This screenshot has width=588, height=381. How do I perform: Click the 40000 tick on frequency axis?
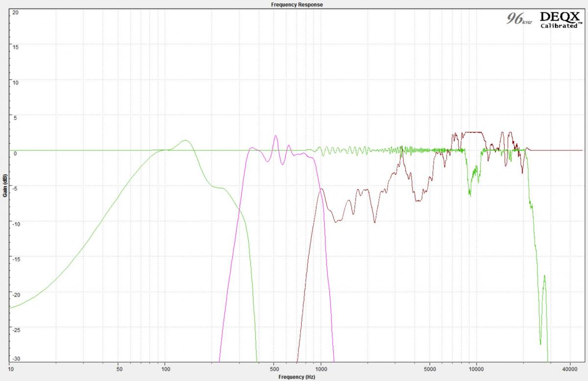pyautogui.click(x=569, y=368)
